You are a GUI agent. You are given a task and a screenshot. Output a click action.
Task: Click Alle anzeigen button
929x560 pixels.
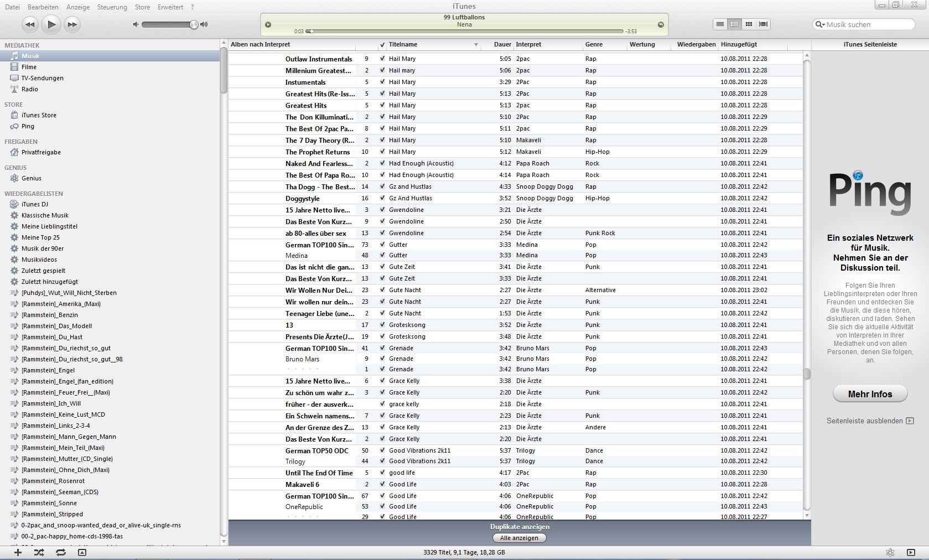(x=520, y=538)
